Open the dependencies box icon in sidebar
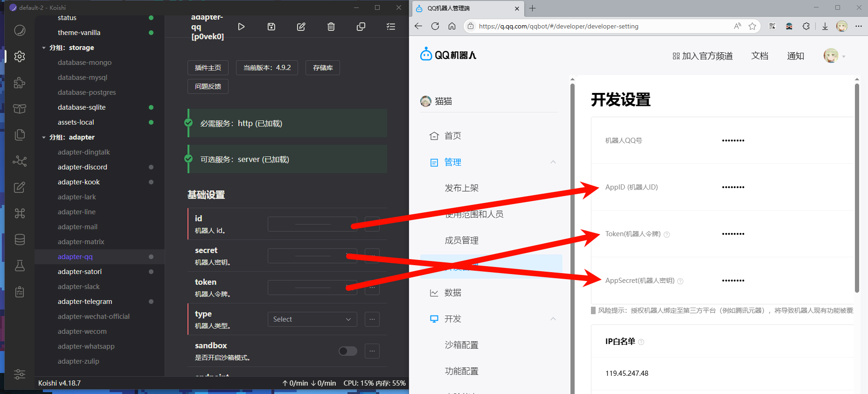Viewport: 868px width, 394px height. pyautogui.click(x=20, y=109)
